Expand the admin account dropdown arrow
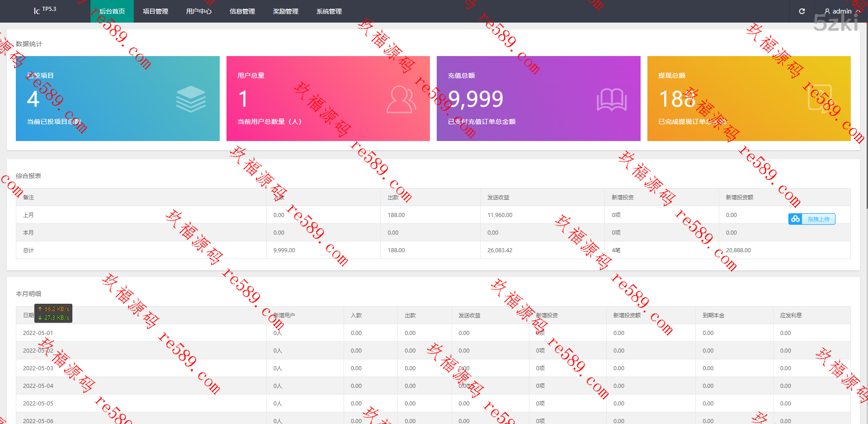 click(858, 11)
